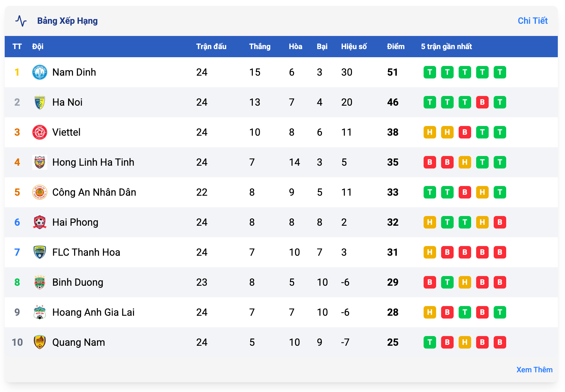Viewport: 565px width, 392px height.
Task: Click the Công An Nhân Dân logo
Action: [x=40, y=192]
